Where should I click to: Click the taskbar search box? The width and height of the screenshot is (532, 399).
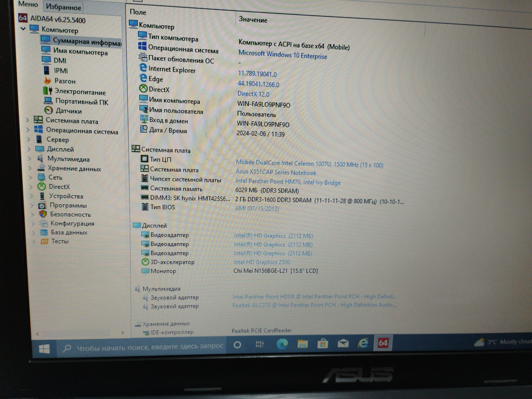point(142,347)
